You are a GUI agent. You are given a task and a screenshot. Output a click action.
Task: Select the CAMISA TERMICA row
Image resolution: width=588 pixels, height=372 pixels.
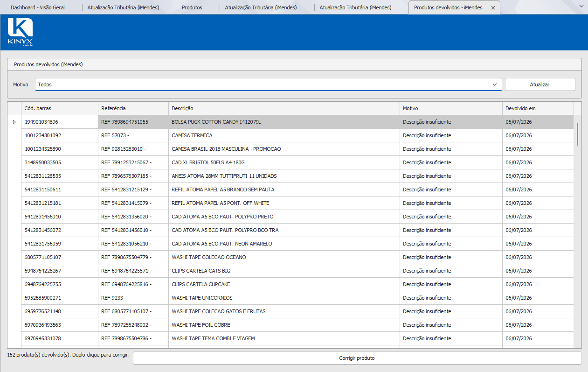291,135
